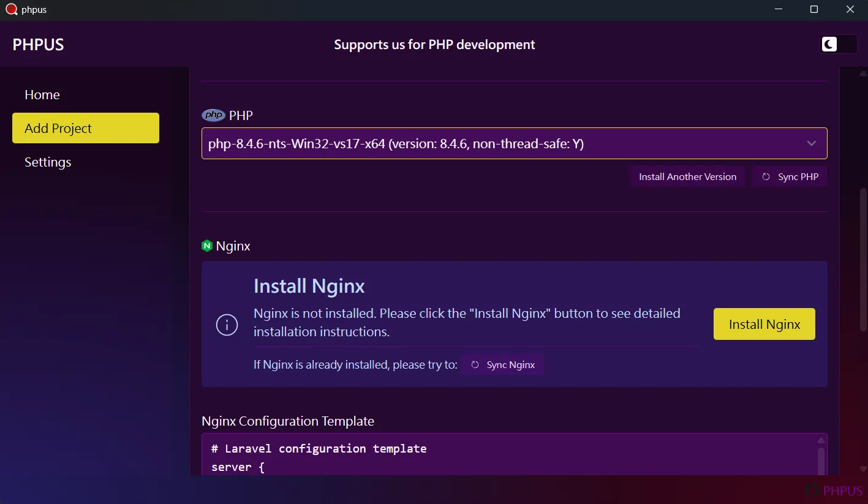The height and width of the screenshot is (504, 868).
Task: Minimize the phpus window
Action: (779, 9)
